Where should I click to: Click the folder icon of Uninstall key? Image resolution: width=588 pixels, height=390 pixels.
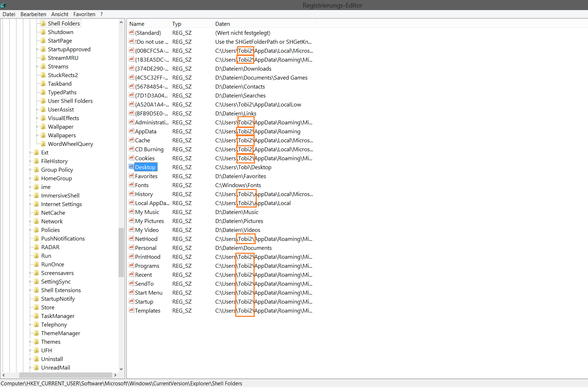coord(37,359)
